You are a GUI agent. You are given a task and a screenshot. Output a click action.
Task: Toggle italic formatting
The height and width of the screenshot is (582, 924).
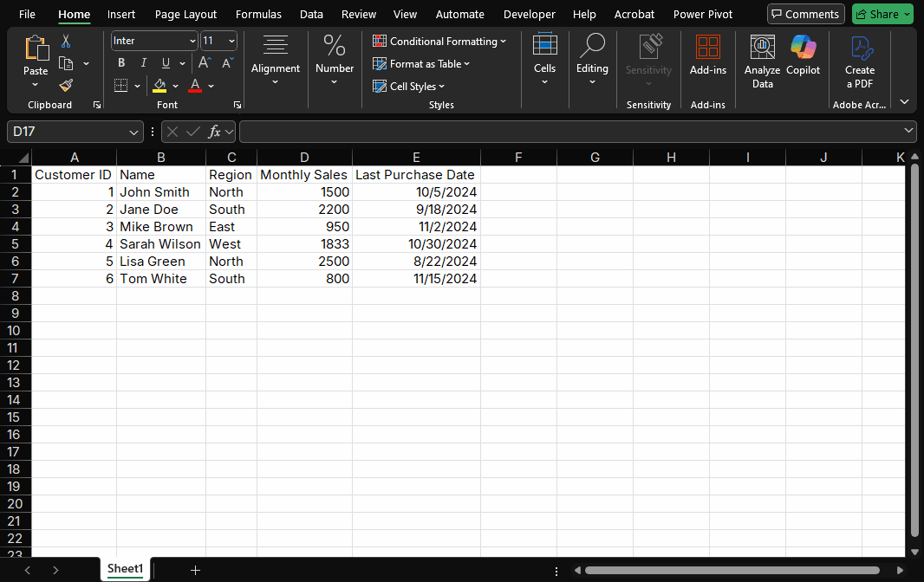point(143,62)
